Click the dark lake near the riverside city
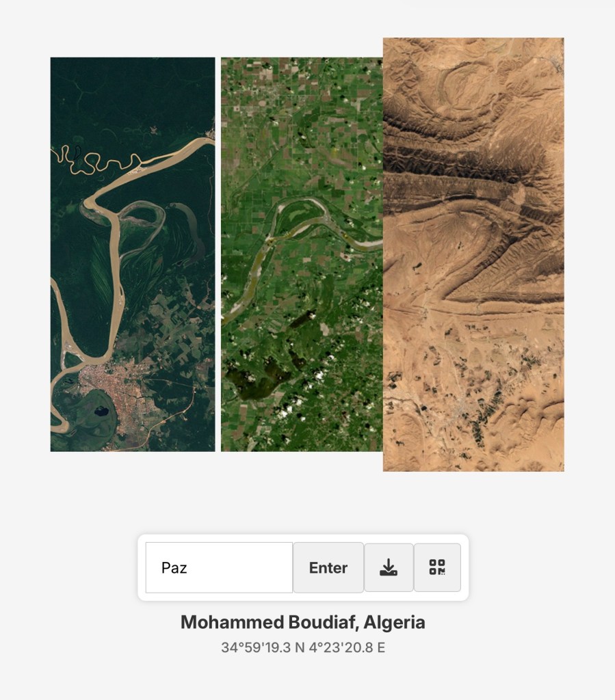The height and width of the screenshot is (700, 615). (x=101, y=410)
